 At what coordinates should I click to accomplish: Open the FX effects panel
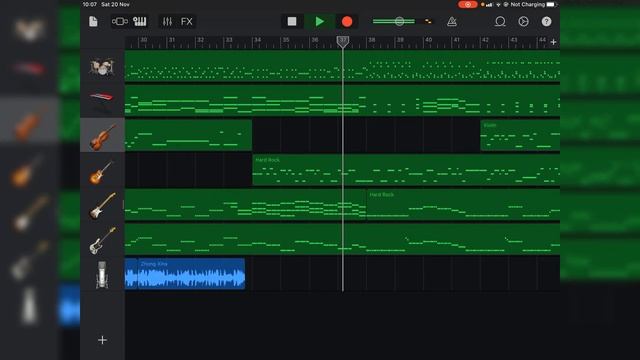tap(187, 22)
